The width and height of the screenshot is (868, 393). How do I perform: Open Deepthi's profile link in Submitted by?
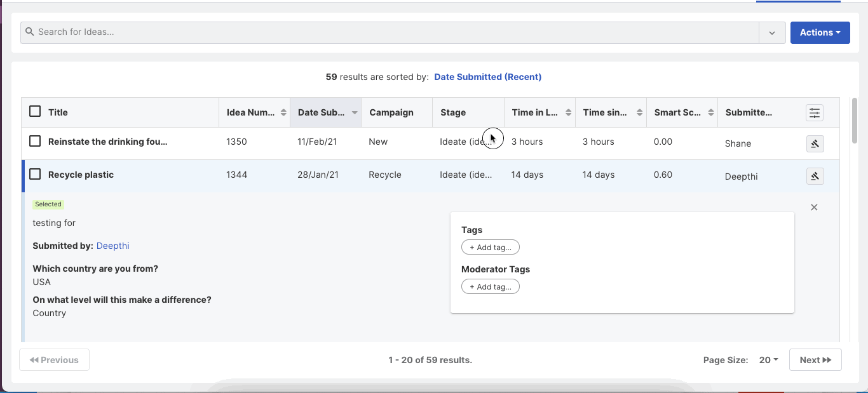coord(112,246)
